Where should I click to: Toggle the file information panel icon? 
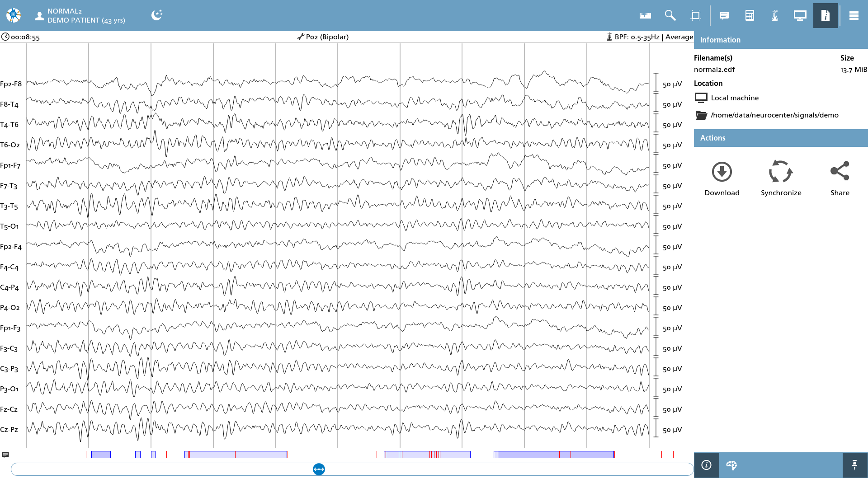coord(826,15)
